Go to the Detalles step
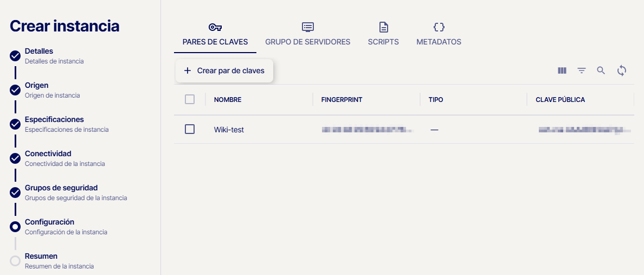644x275 pixels. tap(39, 52)
